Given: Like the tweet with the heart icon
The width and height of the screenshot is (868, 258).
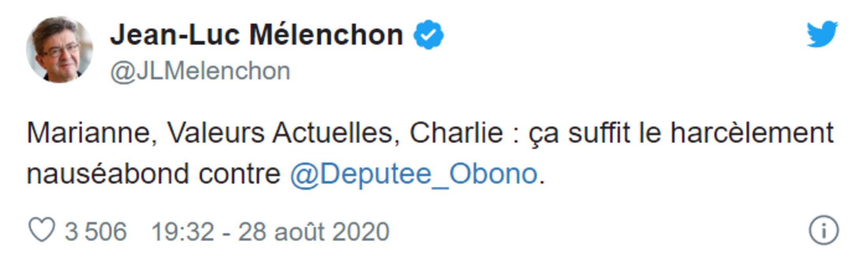Looking at the screenshot, I should click(x=41, y=230).
